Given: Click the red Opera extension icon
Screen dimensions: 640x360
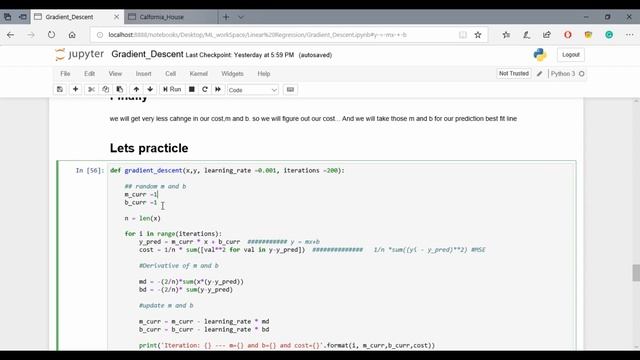Looking at the screenshot, I should click(568, 35).
